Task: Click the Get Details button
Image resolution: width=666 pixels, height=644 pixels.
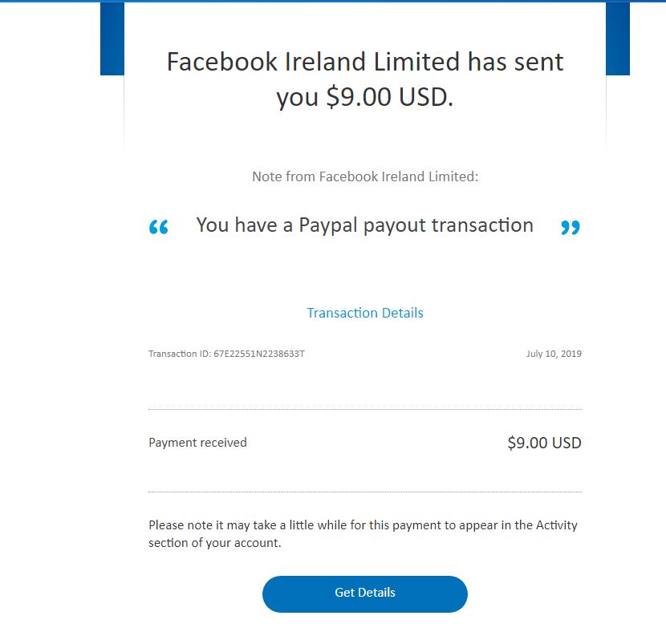Action: coord(364,593)
